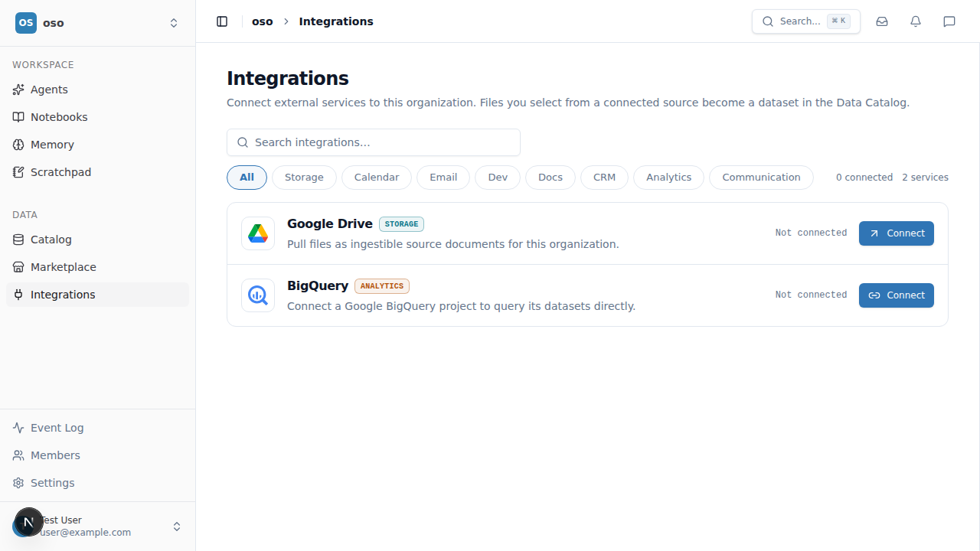Connect the Google Drive integration
This screenshot has width=980, height=551.
(897, 233)
